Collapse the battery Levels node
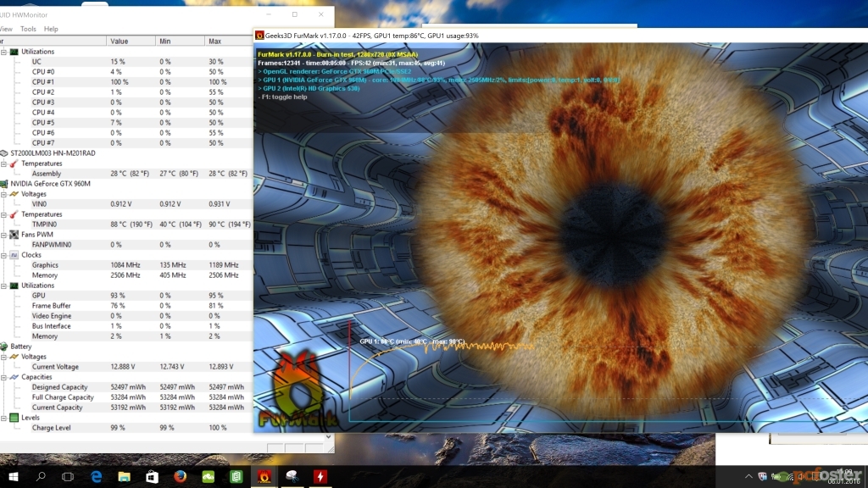Viewport: 868px width, 488px height. (x=3, y=418)
